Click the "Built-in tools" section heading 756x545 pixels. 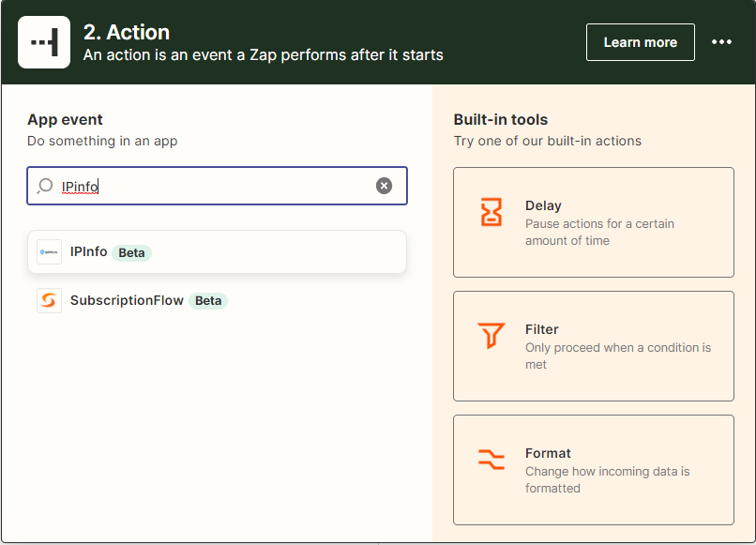pos(500,120)
